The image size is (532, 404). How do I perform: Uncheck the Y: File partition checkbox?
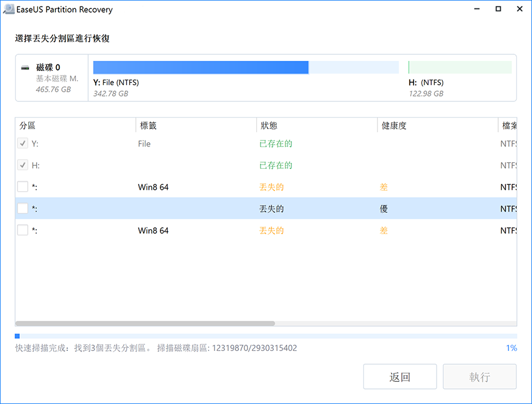click(22, 144)
